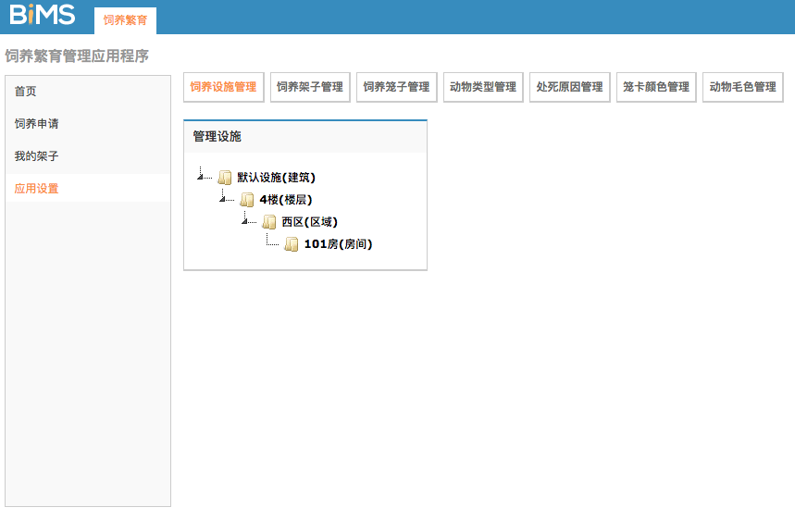This screenshot has height=532, width=795.
Task: Collapse the 4楼(楼层) tree node
Action: pyautogui.click(x=223, y=198)
